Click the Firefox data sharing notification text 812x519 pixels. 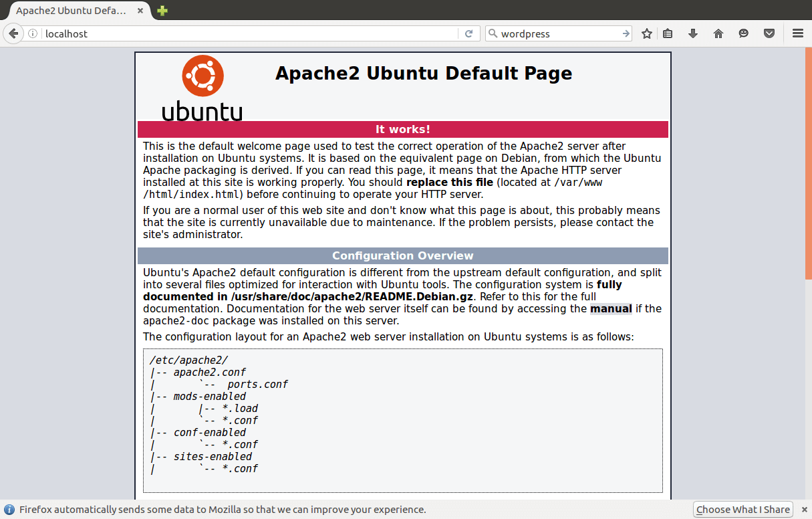pos(223,510)
